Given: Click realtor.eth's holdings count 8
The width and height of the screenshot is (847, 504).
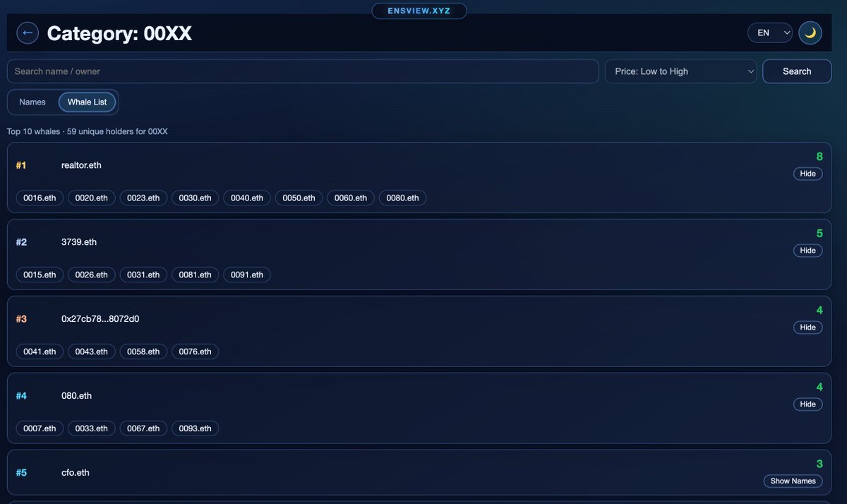Looking at the screenshot, I should [x=819, y=157].
